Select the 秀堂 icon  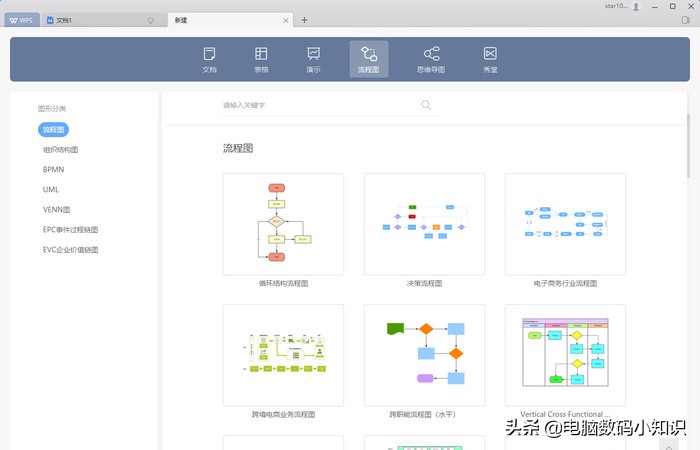pyautogui.click(x=490, y=59)
